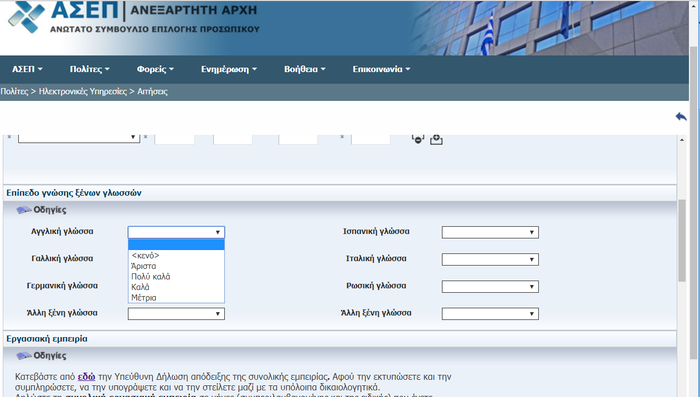Open Οδηγίες icon under Εργασιακή εμπειρία

[24, 356]
